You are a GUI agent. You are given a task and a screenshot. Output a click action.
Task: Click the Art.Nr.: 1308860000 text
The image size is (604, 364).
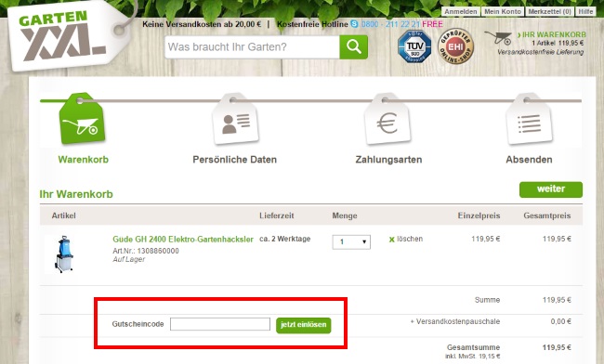146,251
